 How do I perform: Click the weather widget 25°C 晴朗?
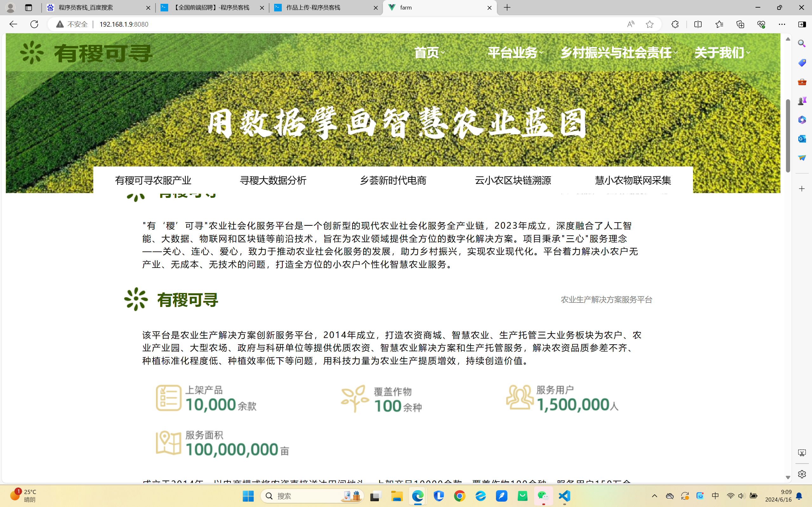[x=23, y=496]
